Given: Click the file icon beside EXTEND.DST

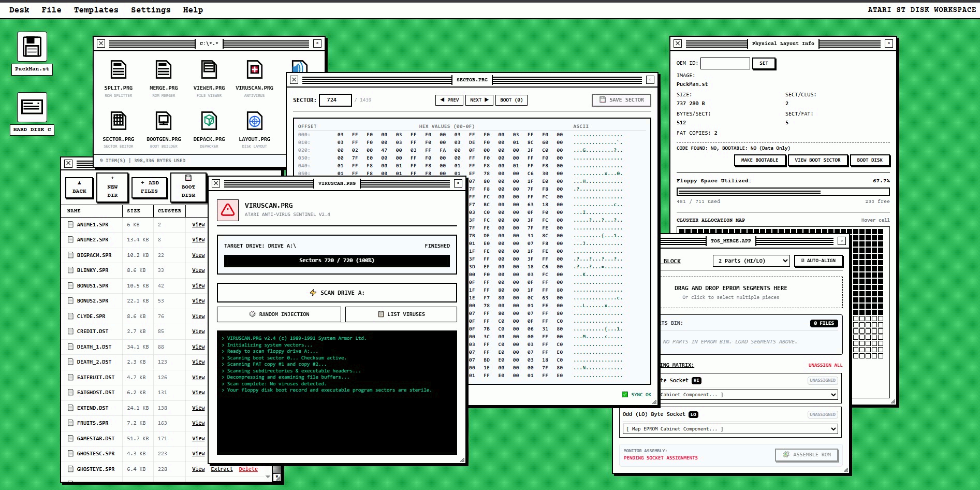Looking at the screenshot, I should 70,408.
